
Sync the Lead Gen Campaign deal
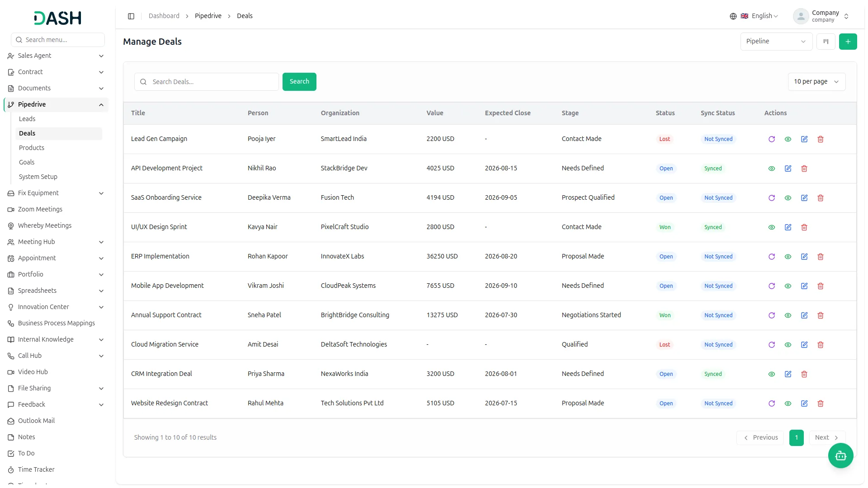pos(772,139)
